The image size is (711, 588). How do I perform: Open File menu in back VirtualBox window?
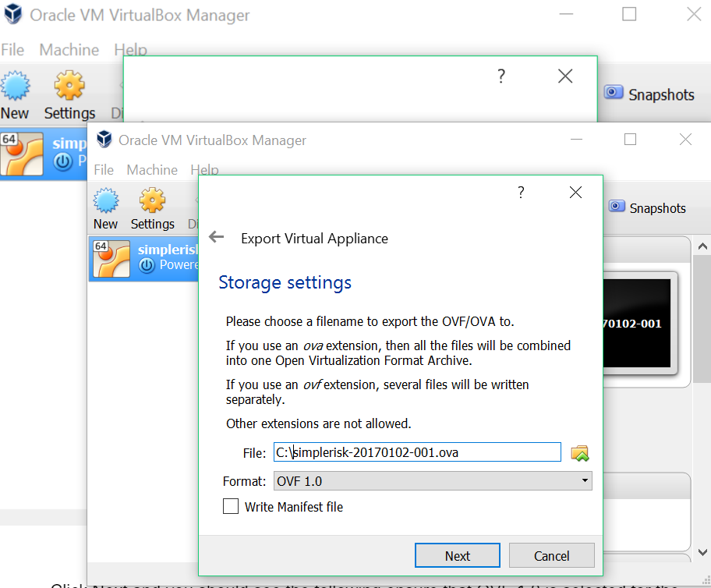click(x=12, y=49)
